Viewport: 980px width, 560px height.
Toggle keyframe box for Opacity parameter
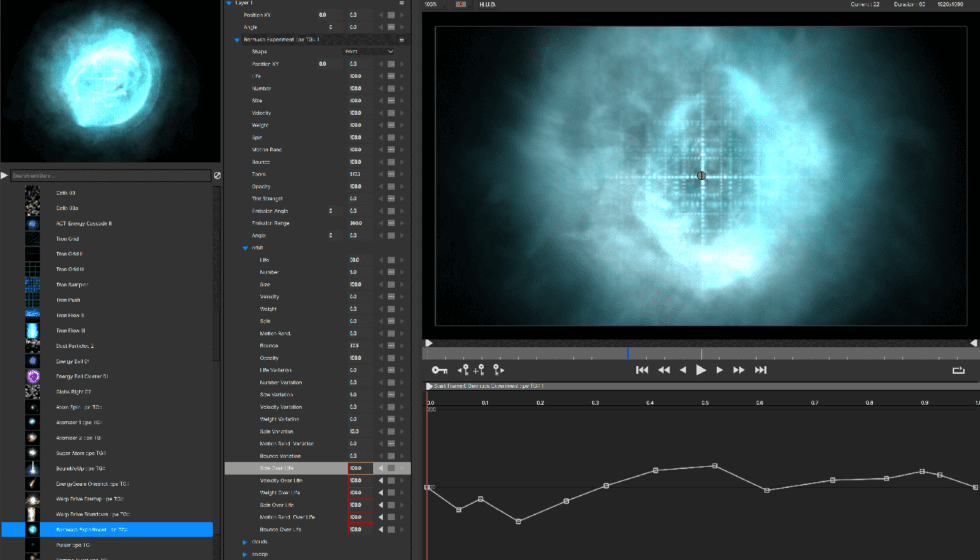pyautogui.click(x=391, y=187)
